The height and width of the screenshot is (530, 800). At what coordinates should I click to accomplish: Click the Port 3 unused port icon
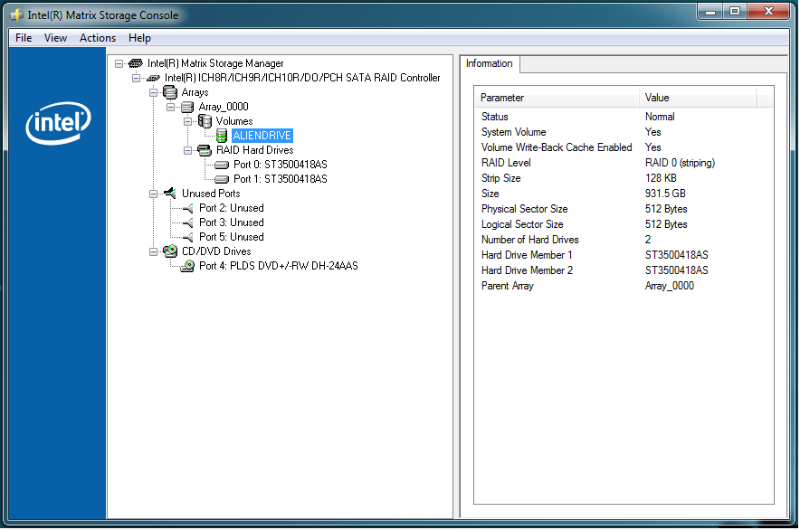tap(188, 222)
